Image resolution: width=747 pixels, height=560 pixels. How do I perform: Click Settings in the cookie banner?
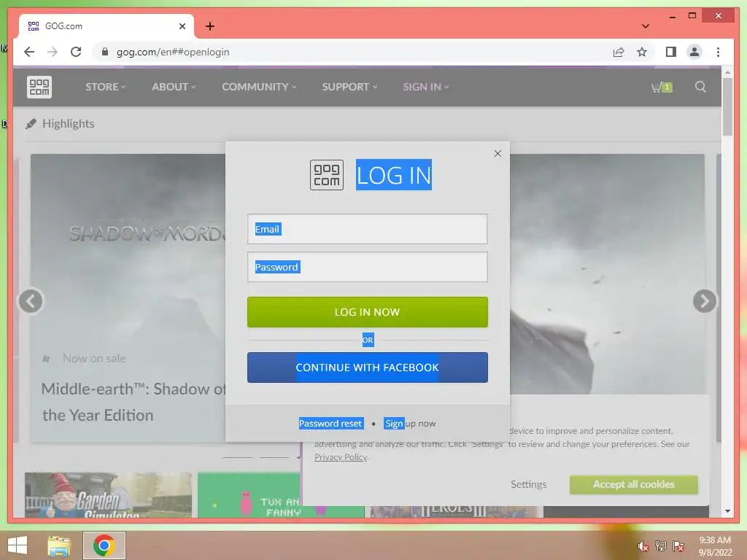coord(528,484)
